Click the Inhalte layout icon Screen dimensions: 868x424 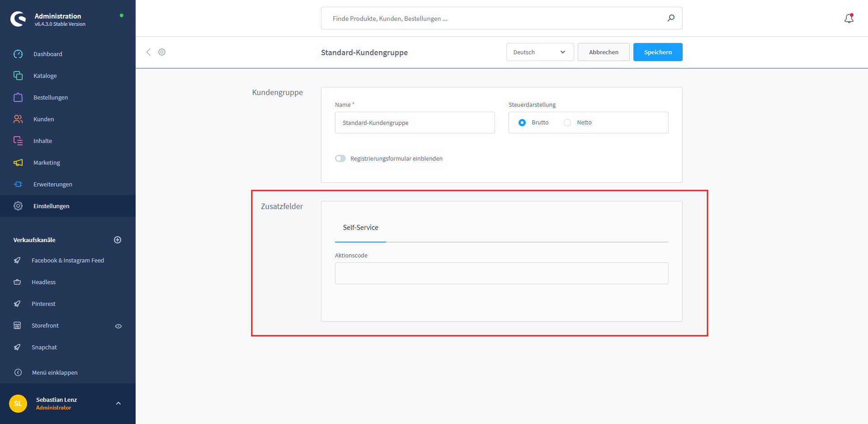pos(18,141)
